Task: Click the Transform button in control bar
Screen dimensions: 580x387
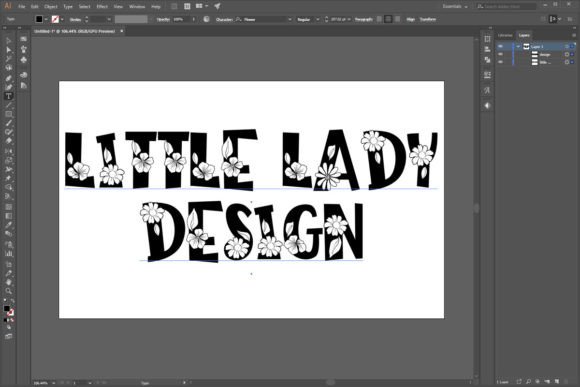Action: point(428,19)
